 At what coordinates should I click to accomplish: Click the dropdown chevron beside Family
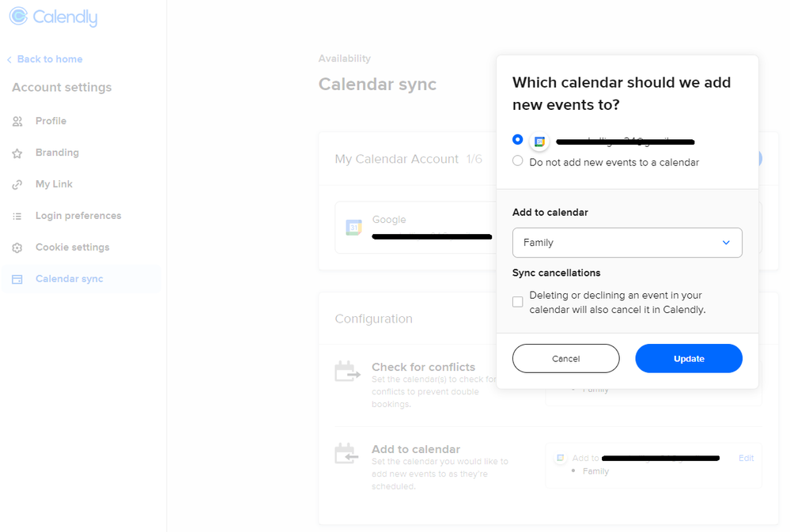[726, 243]
